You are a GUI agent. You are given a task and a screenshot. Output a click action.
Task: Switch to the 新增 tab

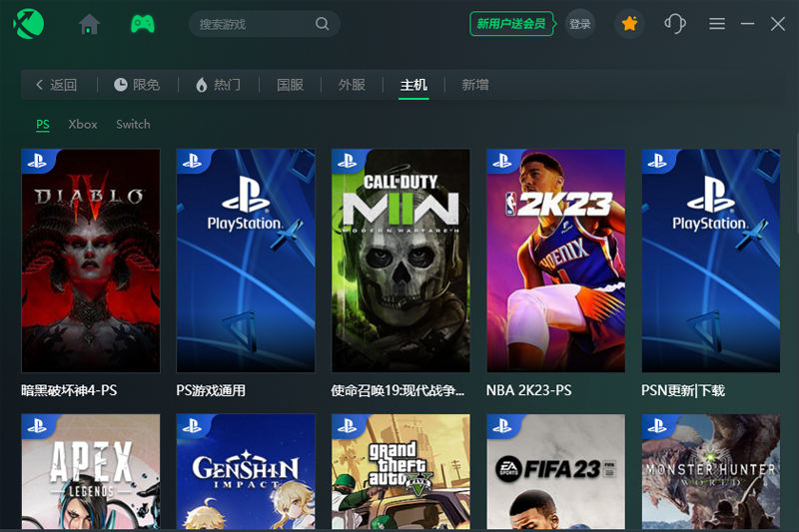pos(475,85)
